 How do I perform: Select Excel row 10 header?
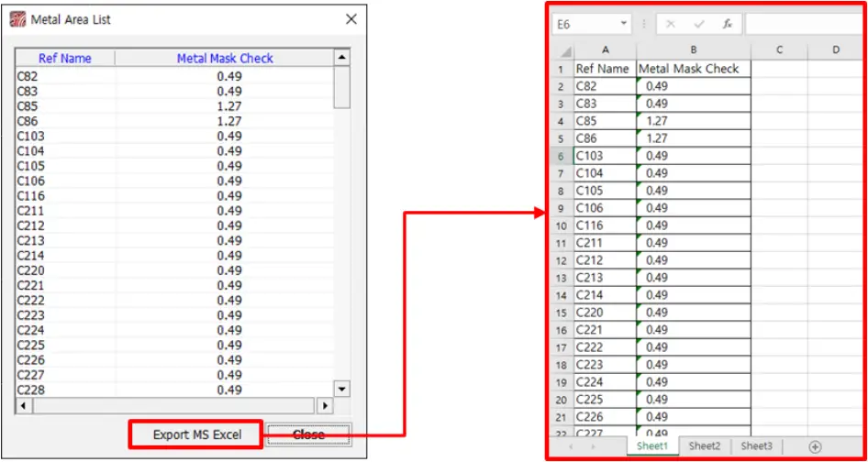(561, 225)
